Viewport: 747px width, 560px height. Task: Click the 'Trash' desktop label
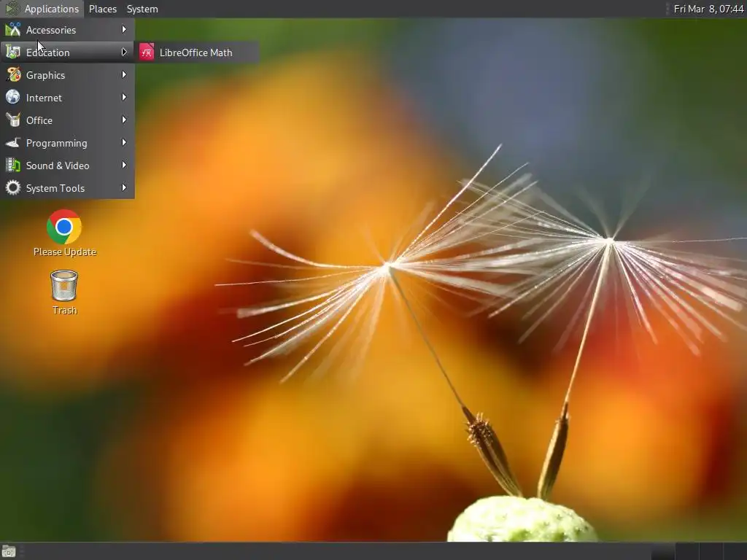[x=65, y=311]
